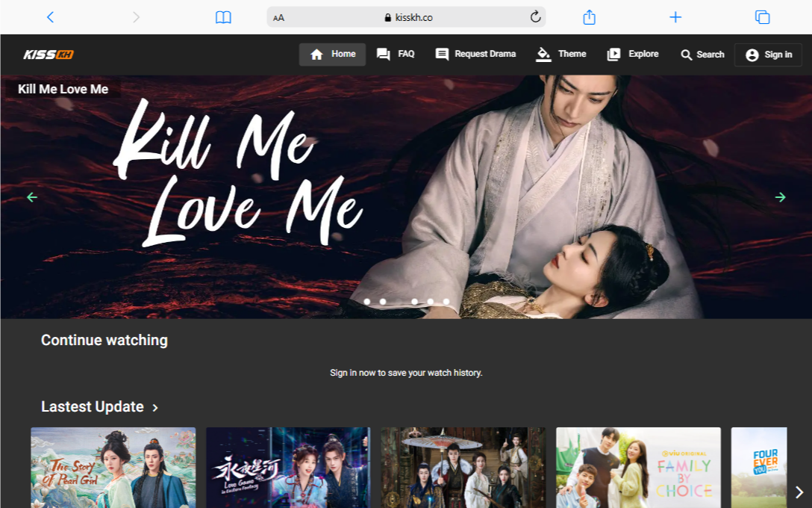The width and height of the screenshot is (812, 508).
Task: Tap the Safari share icon
Action: click(x=589, y=17)
